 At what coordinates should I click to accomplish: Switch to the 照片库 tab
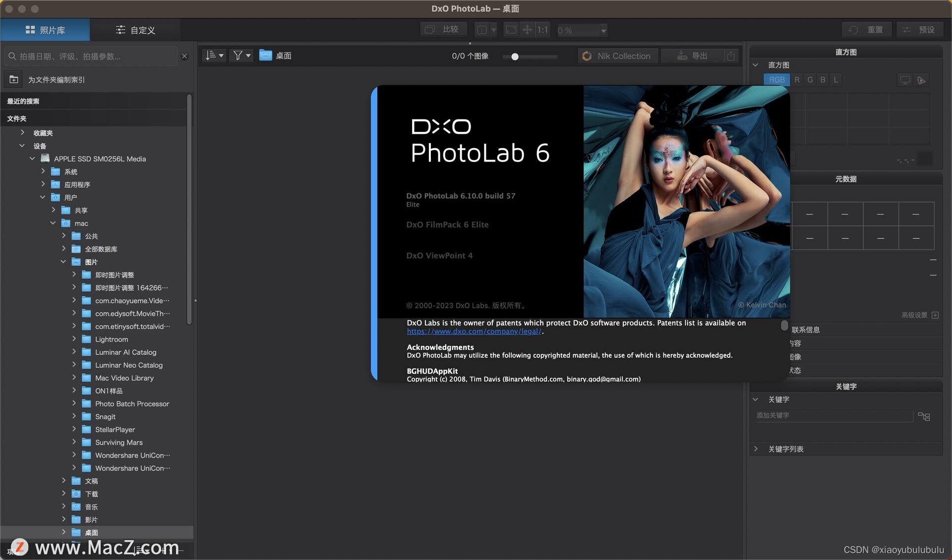click(45, 30)
